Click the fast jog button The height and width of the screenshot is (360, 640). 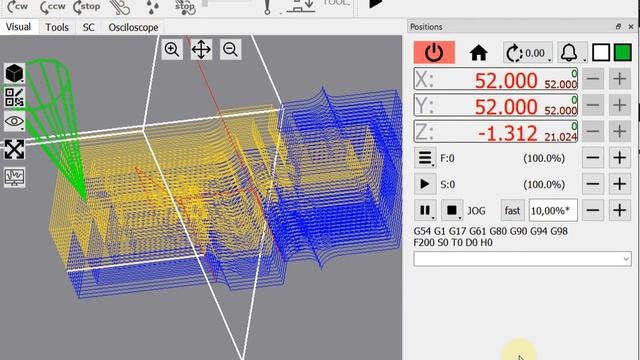coord(512,211)
